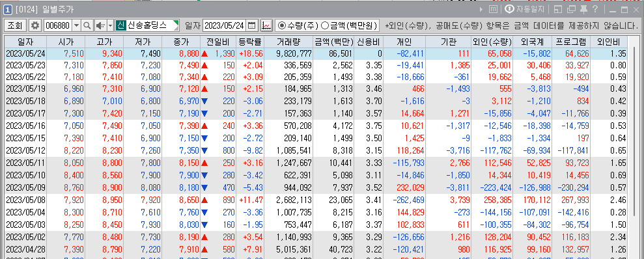Select the 금액(백만원) radio button
The width and height of the screenshot is (644, 259).
pyautogui.click(x=324, y=25)
